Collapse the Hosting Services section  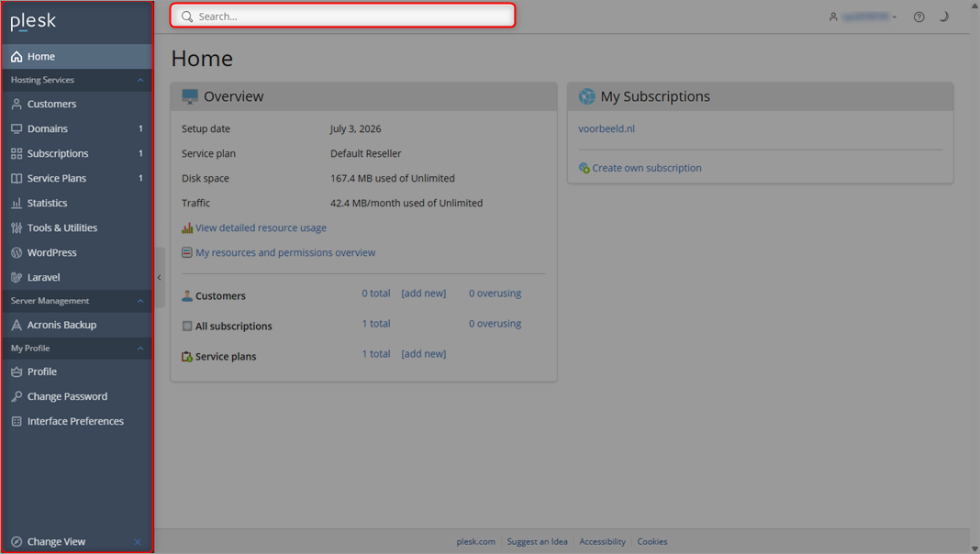(x=140, y=80)
